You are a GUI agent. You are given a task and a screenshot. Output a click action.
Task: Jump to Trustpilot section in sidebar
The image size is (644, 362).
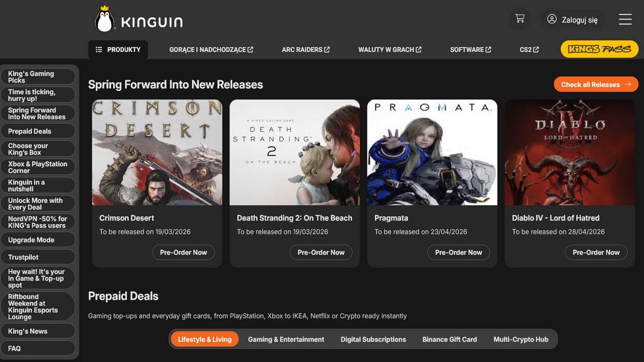pos(23,257)
